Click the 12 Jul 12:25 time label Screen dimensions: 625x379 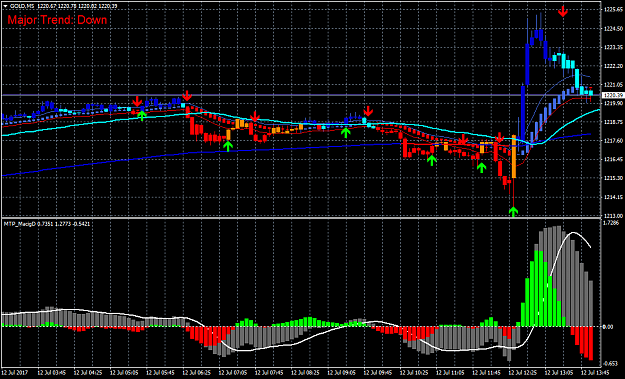click(523, 373)
